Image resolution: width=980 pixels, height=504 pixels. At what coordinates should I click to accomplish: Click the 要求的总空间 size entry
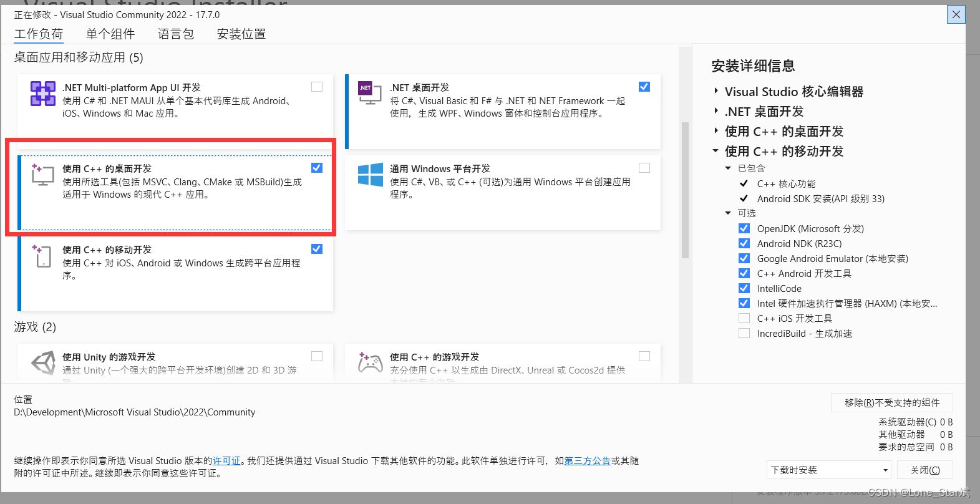pos(915,447)
